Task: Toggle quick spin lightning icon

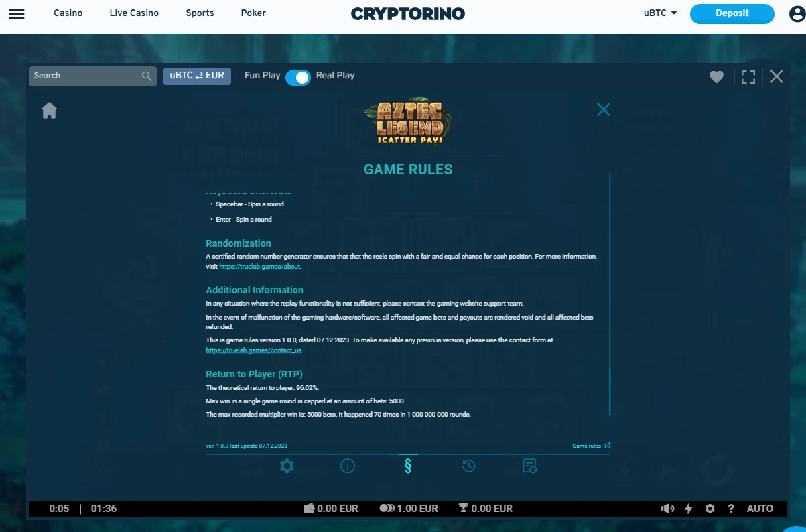Action: [x=688, y=509]
